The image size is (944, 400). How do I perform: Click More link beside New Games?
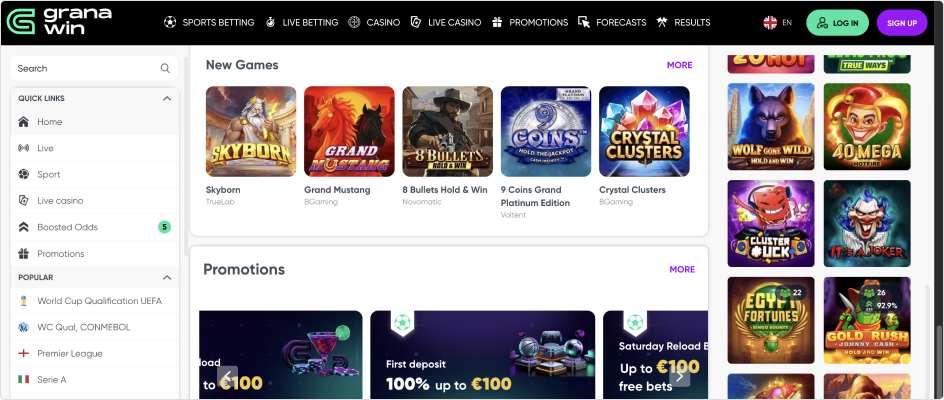click(x=679, y=65)
